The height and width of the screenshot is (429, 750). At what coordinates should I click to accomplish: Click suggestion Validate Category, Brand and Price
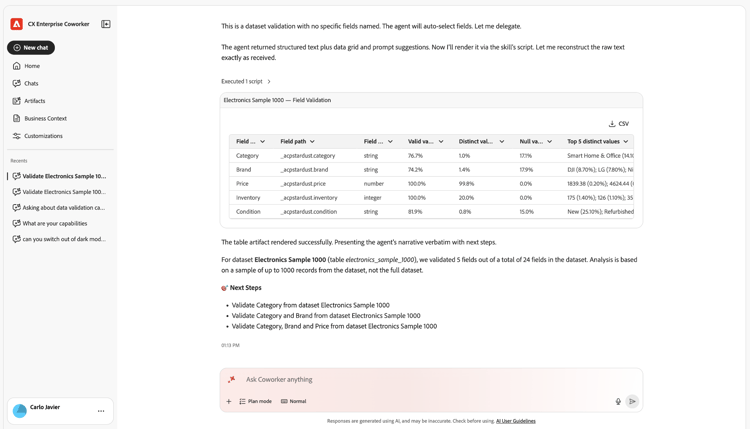334,326
